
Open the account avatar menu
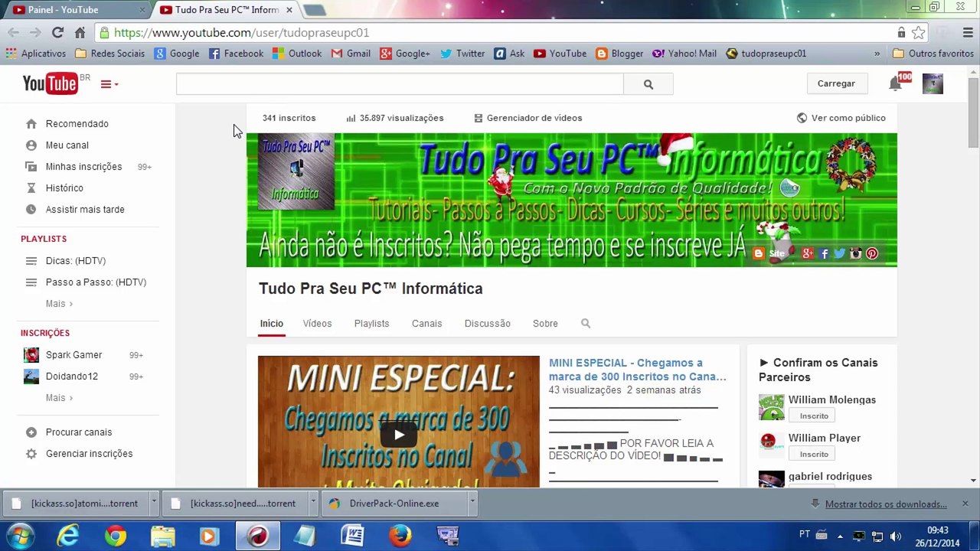coord(933,83)
